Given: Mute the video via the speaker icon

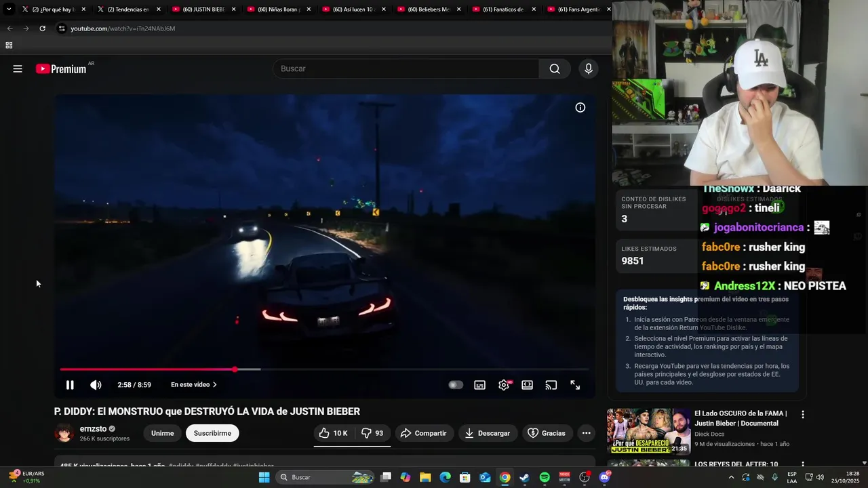Looking at the screenshot, I should [96, 385].
